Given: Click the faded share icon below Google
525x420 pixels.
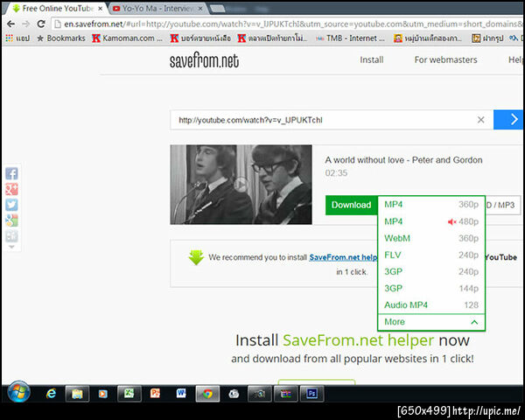Looking at the screenshot, I should [11, 235].
